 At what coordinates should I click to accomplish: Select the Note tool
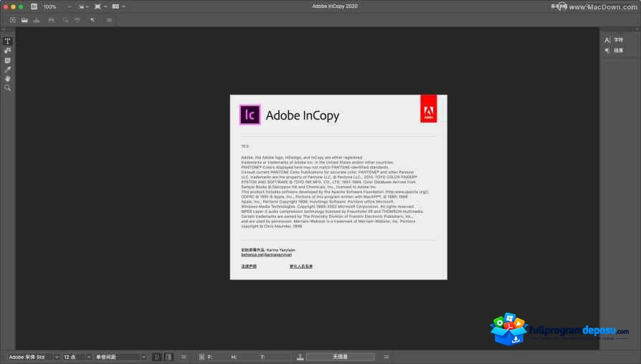pyautogui.click(x=7, y=60)
